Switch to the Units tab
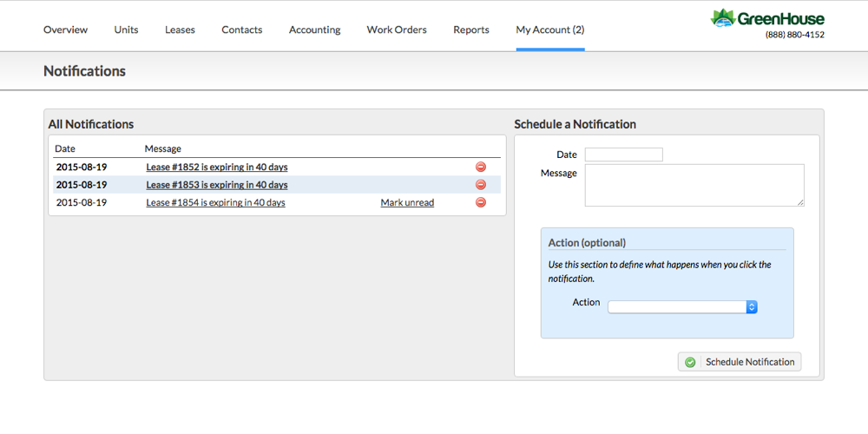 coord(126,30)
